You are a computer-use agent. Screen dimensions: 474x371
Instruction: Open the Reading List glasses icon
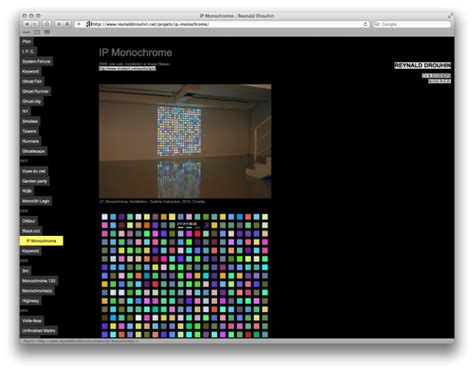[26, 32]
